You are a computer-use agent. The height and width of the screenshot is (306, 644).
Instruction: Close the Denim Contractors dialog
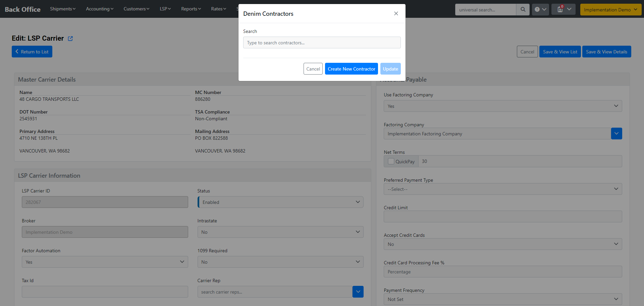[x=396, y=13]
